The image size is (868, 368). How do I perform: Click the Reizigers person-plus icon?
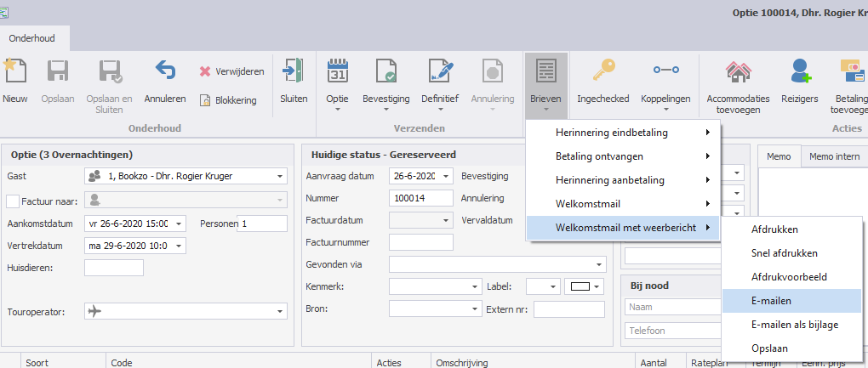801,71
